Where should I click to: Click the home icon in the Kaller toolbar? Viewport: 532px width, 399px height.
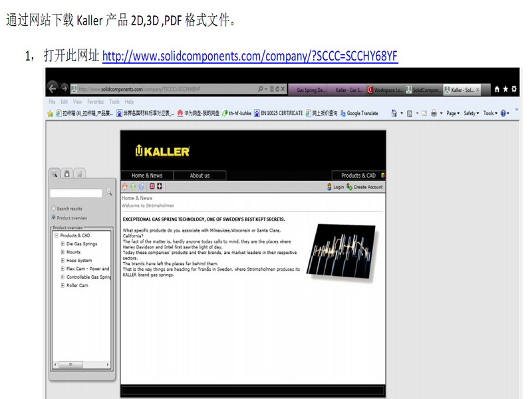click(x=125, y=187)
